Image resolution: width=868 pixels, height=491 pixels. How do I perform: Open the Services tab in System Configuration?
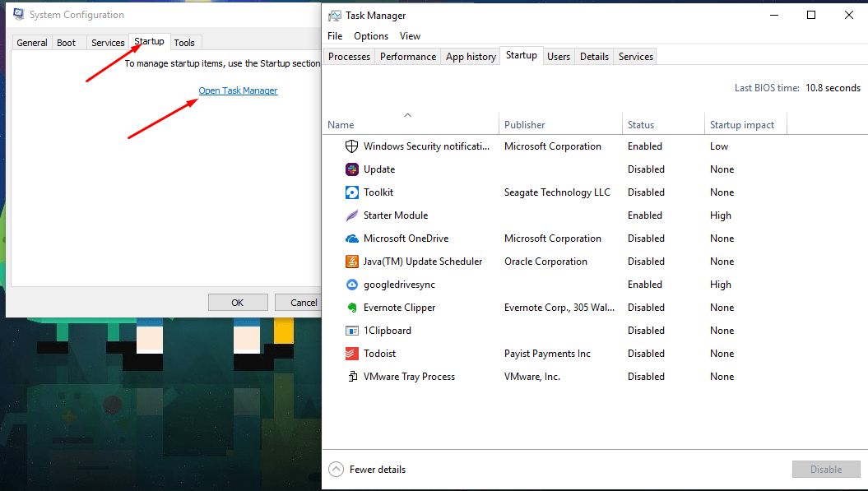tap(108, 43)
